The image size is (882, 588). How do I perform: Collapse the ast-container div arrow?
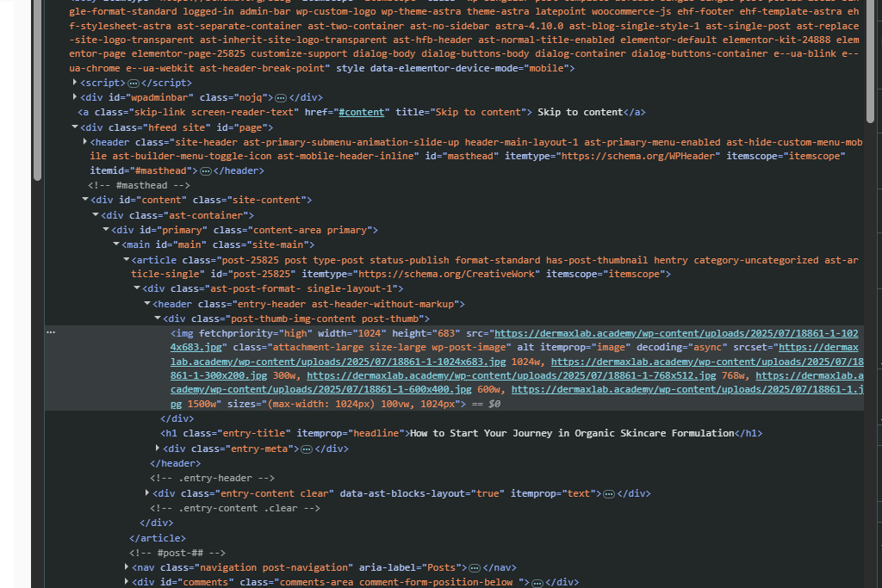click(x=95, y=214)
